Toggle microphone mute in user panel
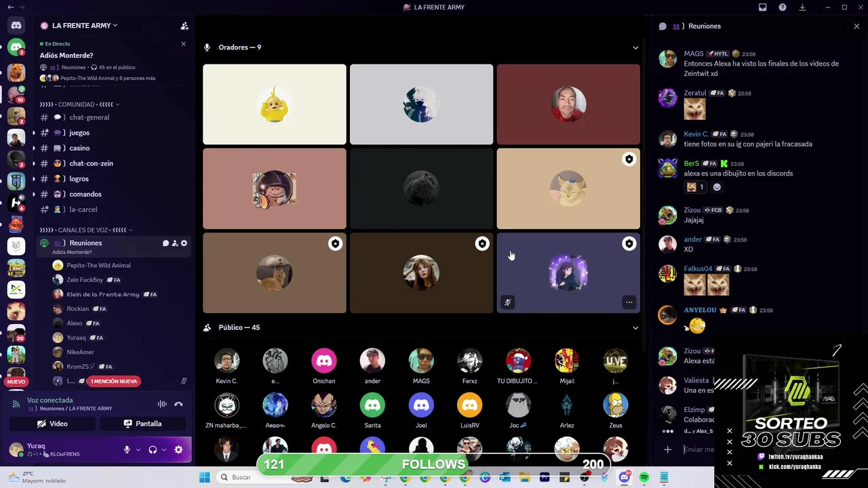868x488 pixels. point(127,449)
